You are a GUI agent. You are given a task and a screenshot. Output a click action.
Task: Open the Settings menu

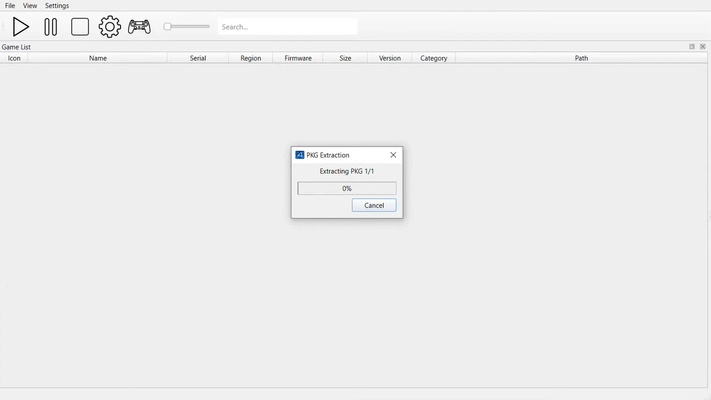(57, 6)
